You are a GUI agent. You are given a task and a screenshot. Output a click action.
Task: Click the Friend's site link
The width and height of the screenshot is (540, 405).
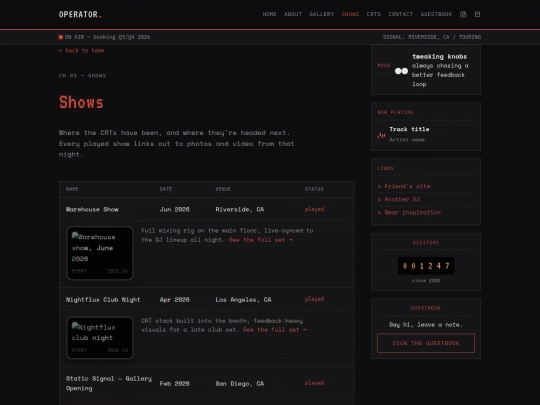pos(404,186)
